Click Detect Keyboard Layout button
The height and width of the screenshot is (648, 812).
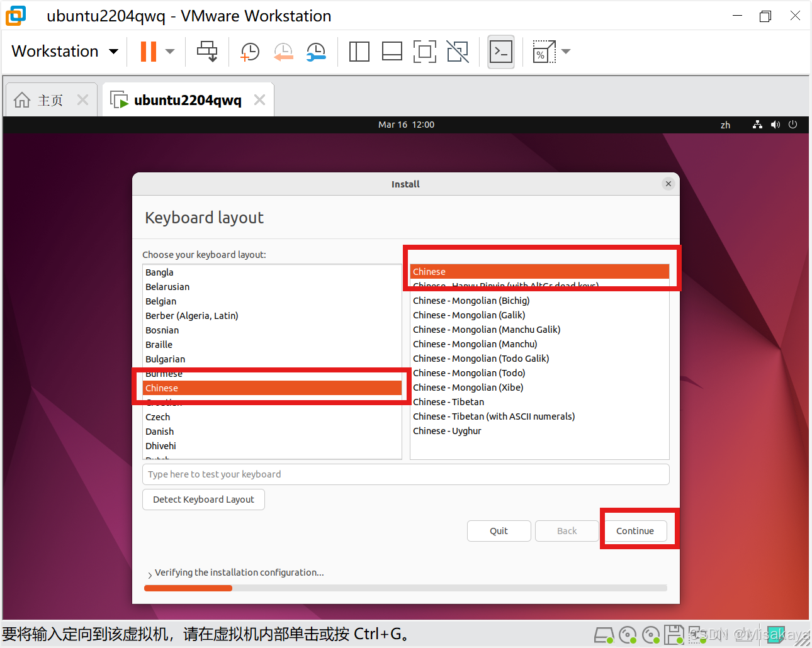click(x=203, y=500)
